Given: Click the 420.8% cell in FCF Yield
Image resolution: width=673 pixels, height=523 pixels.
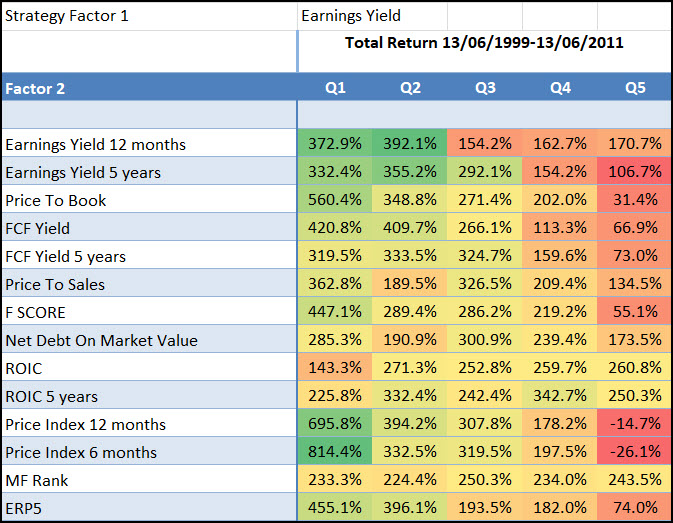Looking at the screenshot, I should click(x=335, y=227).
